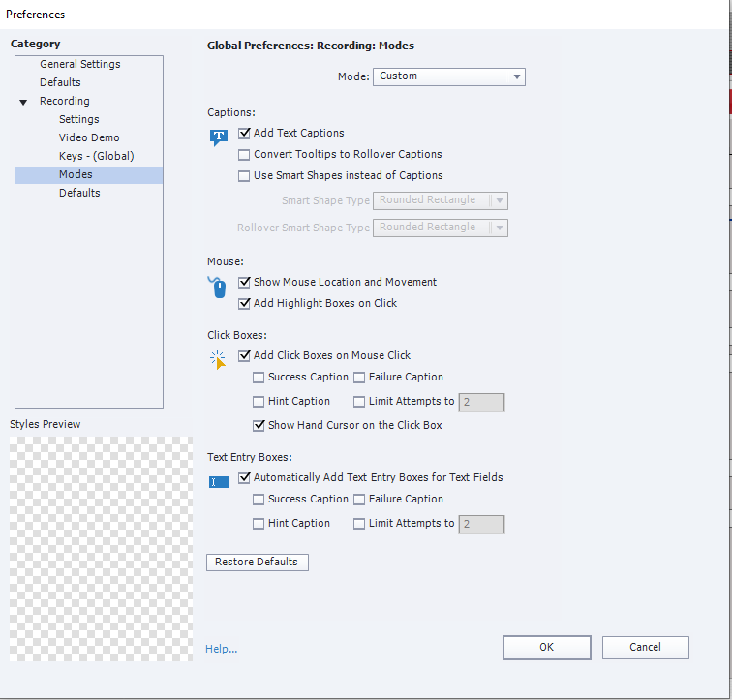Click the click box cursor icon
Screen dimensions: 732x700
(218, 360)
